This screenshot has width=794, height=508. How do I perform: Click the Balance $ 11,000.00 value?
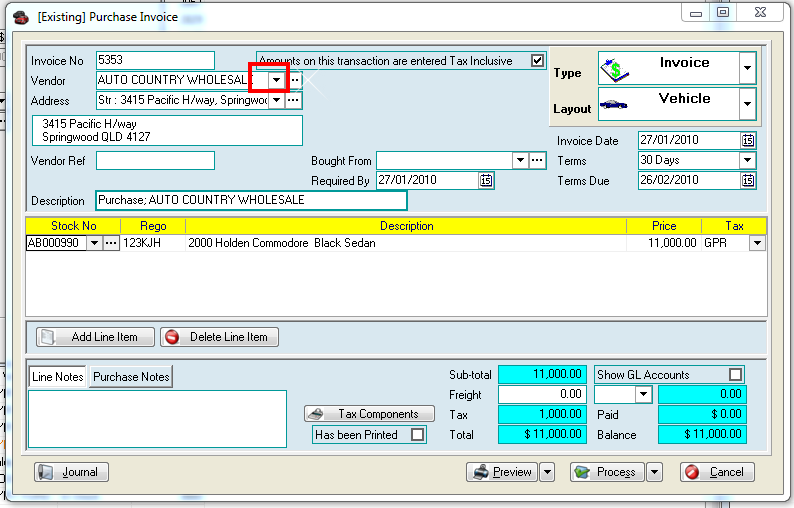702,435
